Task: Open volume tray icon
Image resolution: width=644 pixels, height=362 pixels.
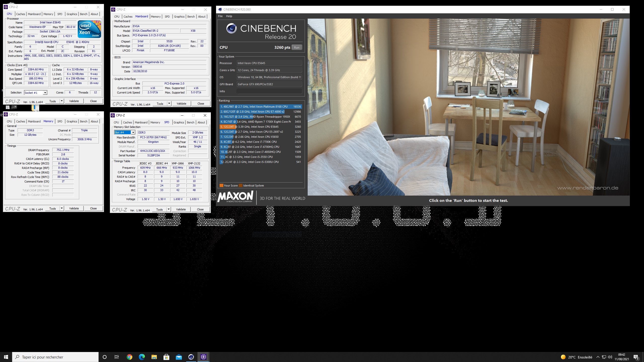Action: pos(610,357)
